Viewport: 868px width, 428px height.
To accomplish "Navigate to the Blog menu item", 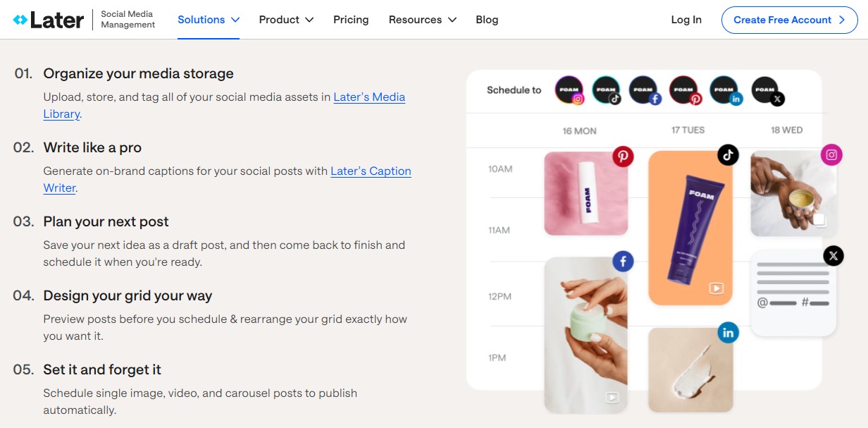I will click(487, 20).
